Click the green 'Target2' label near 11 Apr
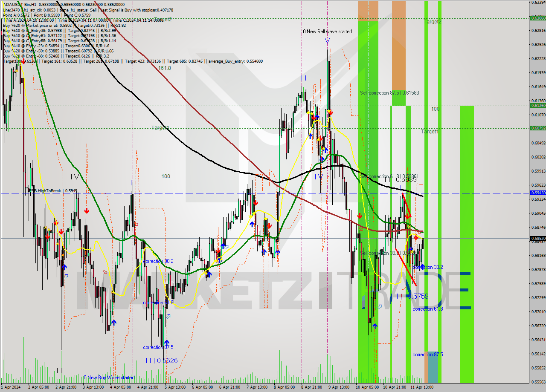This screenshot has width=546, height=392. coord(433,21)
